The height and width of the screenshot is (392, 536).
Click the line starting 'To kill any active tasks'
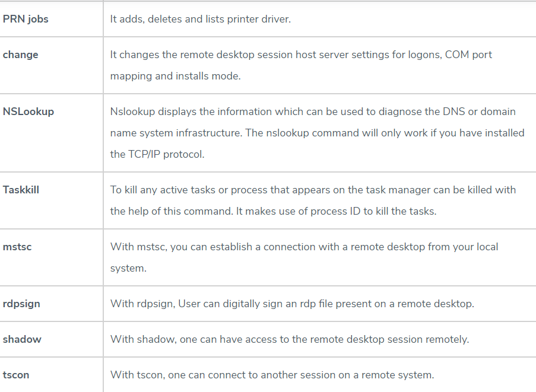click(x=313, y=190)
